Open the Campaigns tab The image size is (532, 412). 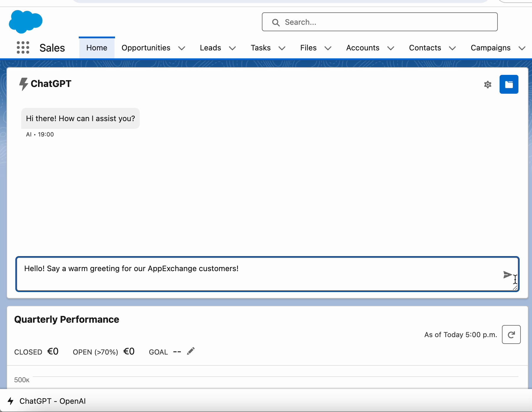[x=491, y=48]
